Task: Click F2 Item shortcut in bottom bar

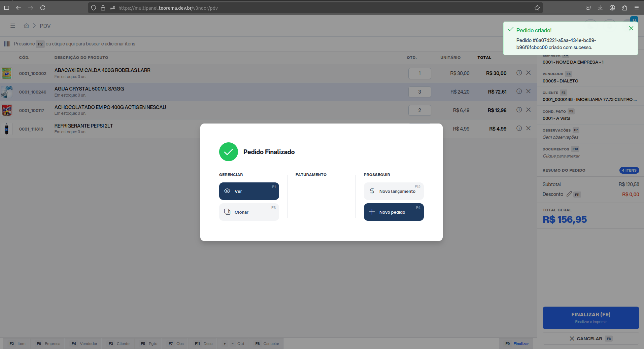Action: [x=17, y=344]
